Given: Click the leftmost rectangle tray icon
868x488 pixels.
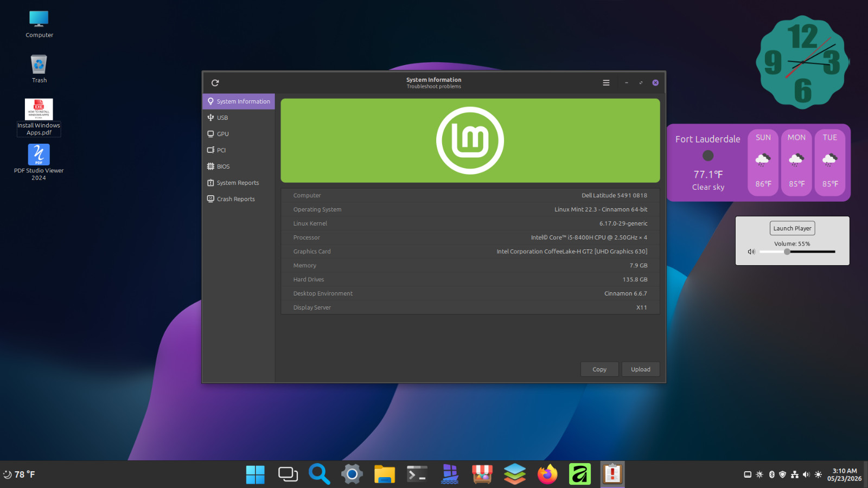Looking at the screenshot, I should (748, 474).
